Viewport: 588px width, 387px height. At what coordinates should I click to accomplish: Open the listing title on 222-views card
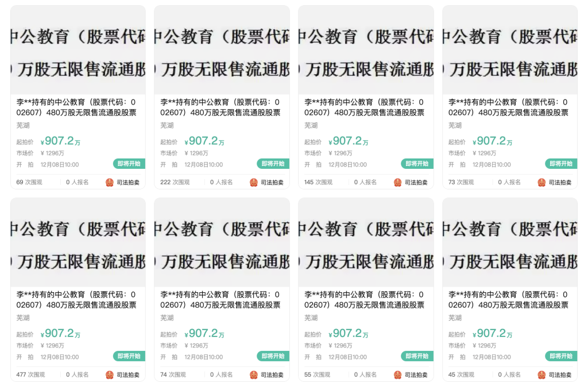(x=221, y=107)
